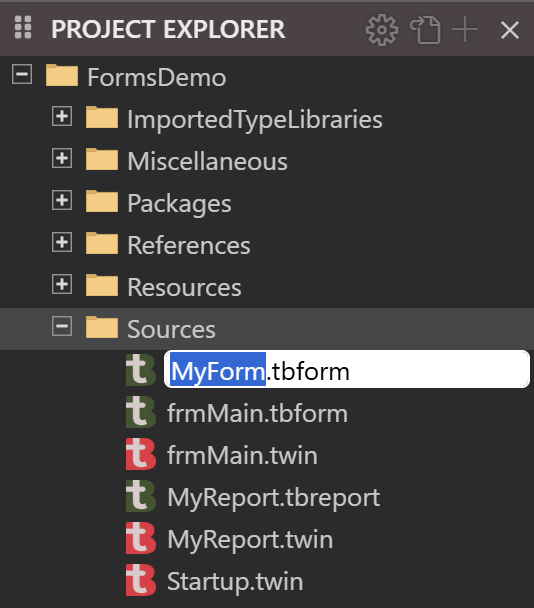Expand the Resources folder
The height and width of the screenshot is (608, 534).
tap(62, 284)
